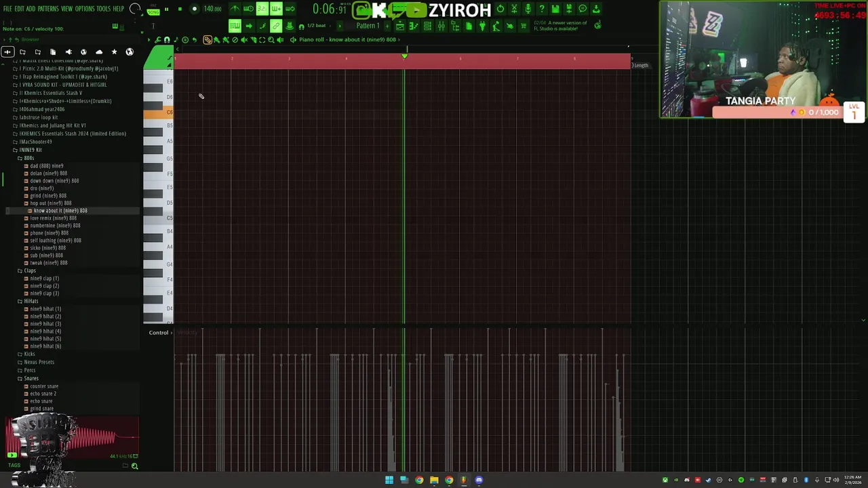The image size is (868, 488).
Task: Open the Mixer view button
Action: tap(441, 26)
